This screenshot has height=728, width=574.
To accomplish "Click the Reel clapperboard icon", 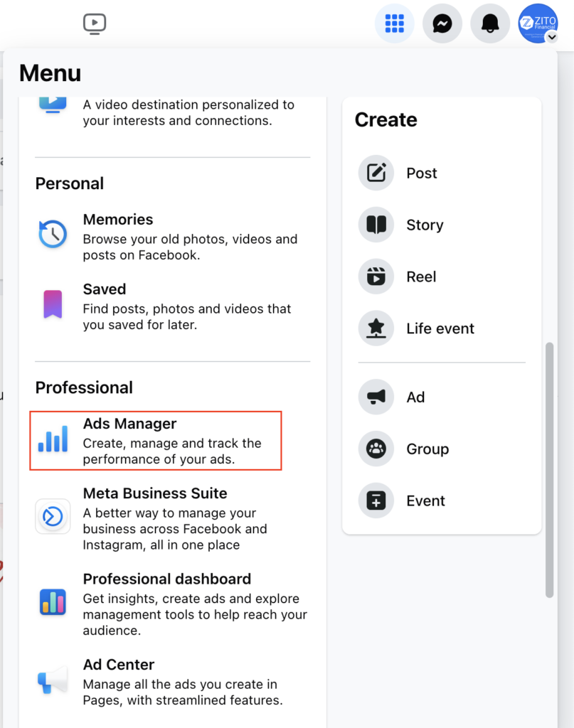I will click(x=376, y=277).
